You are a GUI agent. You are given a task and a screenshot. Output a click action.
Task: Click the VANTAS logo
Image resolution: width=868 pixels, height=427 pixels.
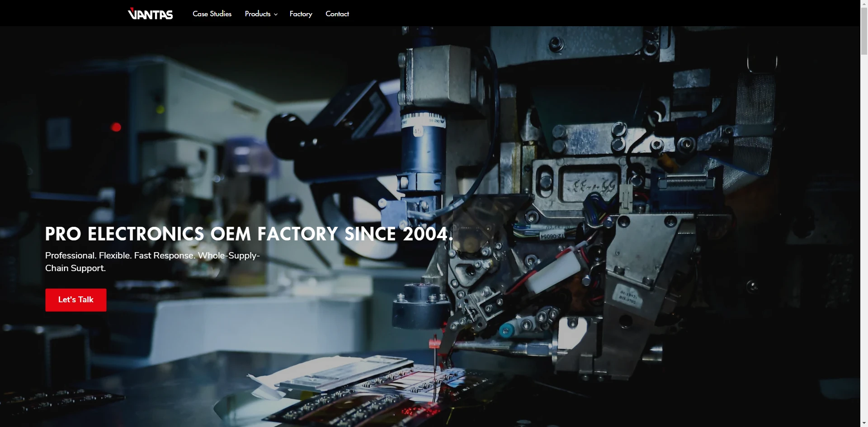(x=150, y=13)
